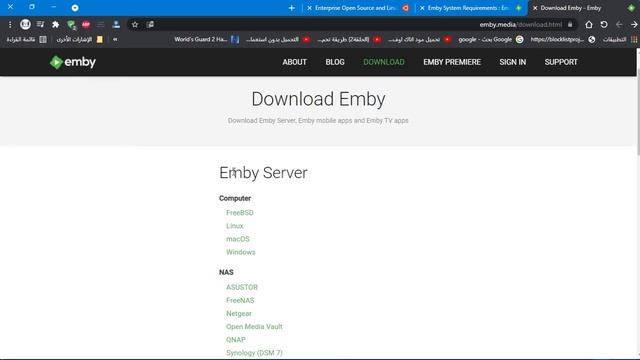
Task: Open the google - بحث Google bookmark
Action: pyautogui.click(x=491, y=40)
